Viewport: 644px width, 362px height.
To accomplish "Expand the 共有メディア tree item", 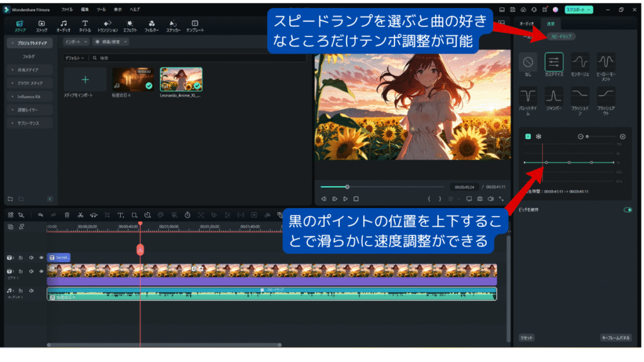I will [30, 70].
